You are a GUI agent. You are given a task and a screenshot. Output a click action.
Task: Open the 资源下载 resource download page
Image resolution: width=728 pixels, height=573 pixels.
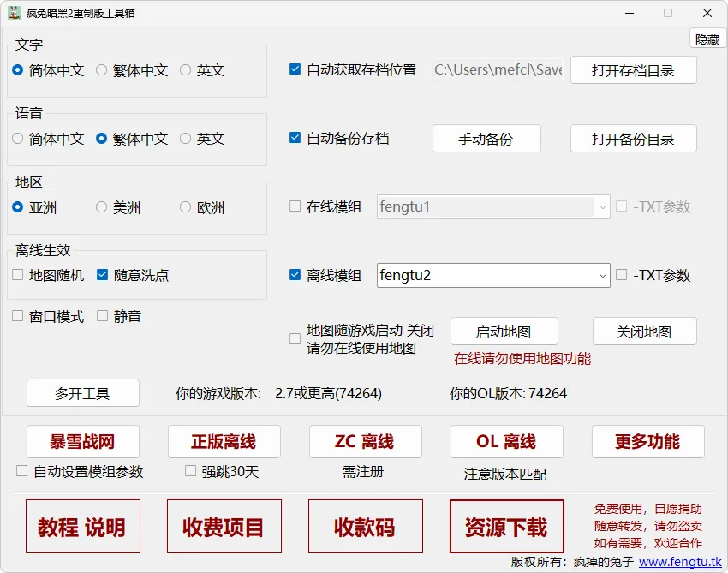point(506,528)
